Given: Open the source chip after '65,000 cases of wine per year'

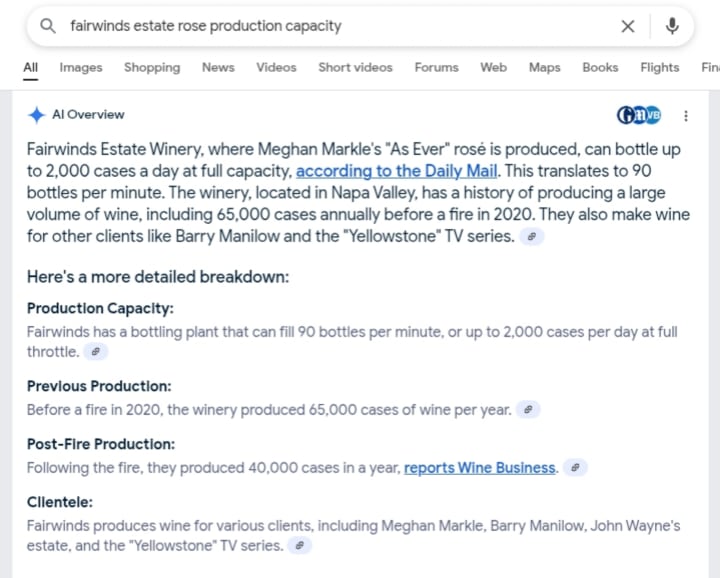Looking at the screenshot, I should 528,410.
